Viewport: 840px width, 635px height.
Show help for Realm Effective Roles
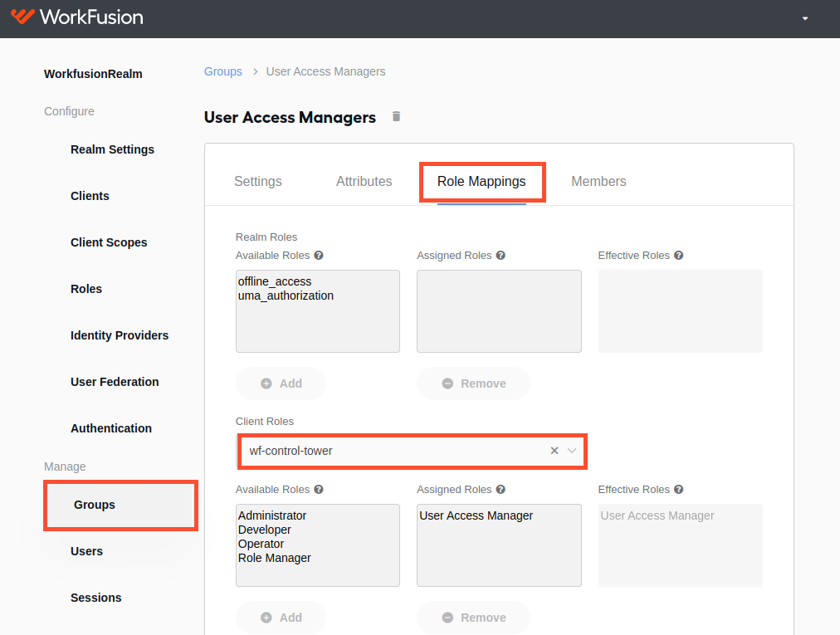[x=679, y=255]
